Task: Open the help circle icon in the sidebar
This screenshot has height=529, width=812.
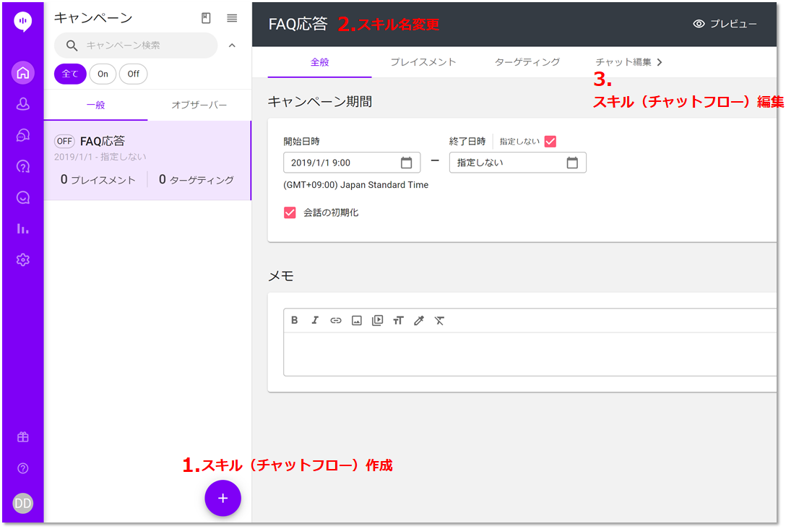Action: tap(23, 468)
